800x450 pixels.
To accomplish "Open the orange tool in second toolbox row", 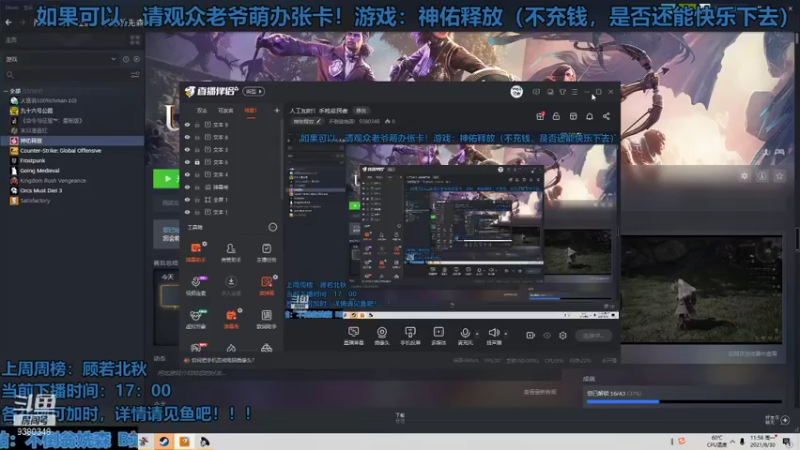I will tap(266, 285).
